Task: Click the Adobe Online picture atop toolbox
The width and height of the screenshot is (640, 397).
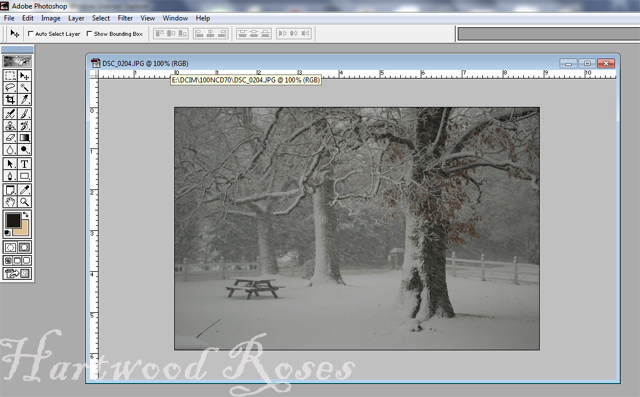Action: point(17,61)
